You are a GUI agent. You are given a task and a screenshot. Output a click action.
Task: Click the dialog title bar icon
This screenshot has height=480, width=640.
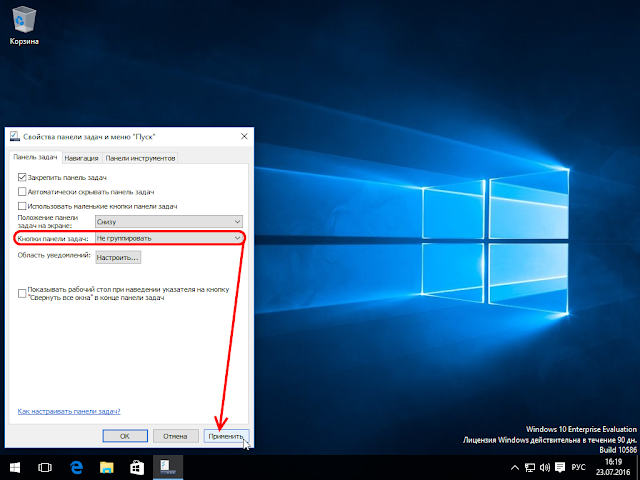[x=15, y=136]
